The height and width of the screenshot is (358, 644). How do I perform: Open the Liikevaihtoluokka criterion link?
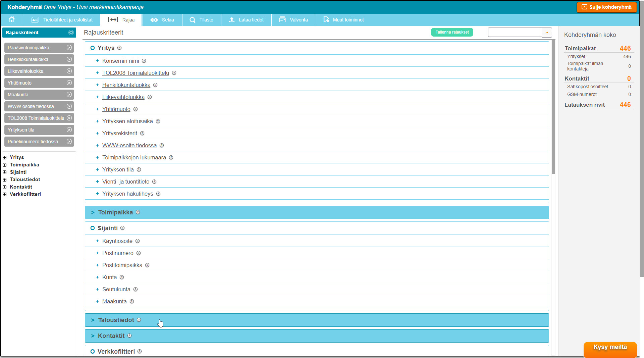pyautogui.click(x=123, y=97)
